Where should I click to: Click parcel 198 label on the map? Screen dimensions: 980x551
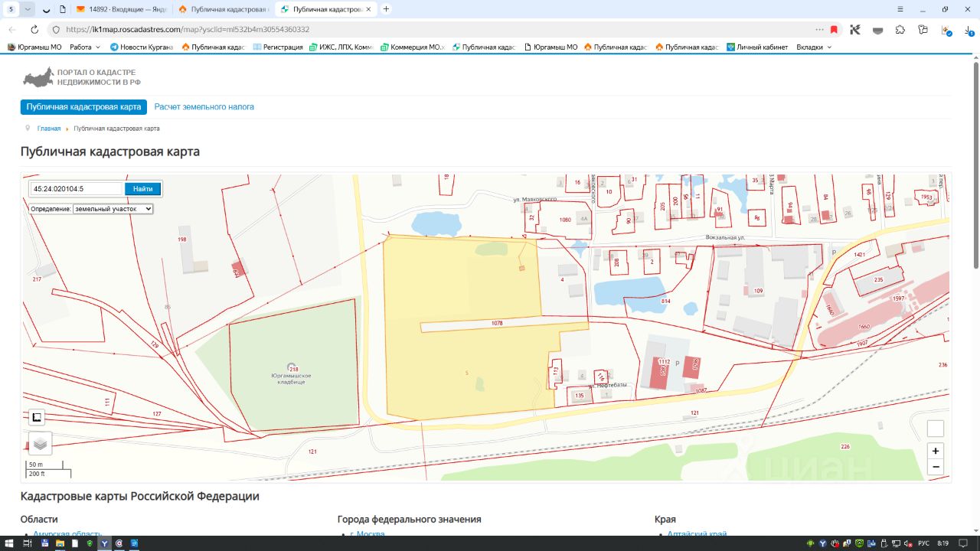click(181, 240)
